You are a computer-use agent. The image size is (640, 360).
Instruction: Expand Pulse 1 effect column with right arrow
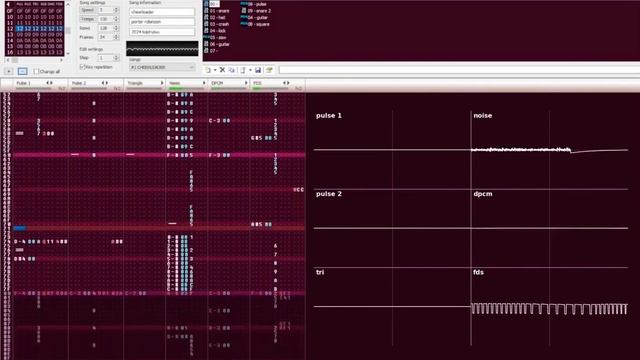click(x=51, y=83)
